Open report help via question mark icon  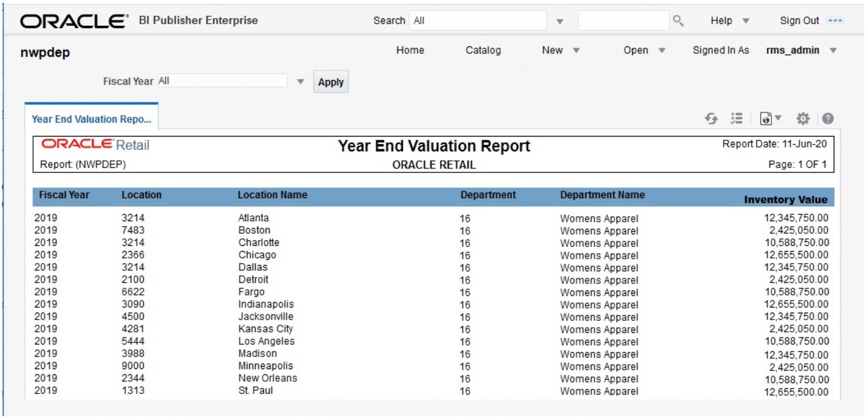(x=827, y=117)
